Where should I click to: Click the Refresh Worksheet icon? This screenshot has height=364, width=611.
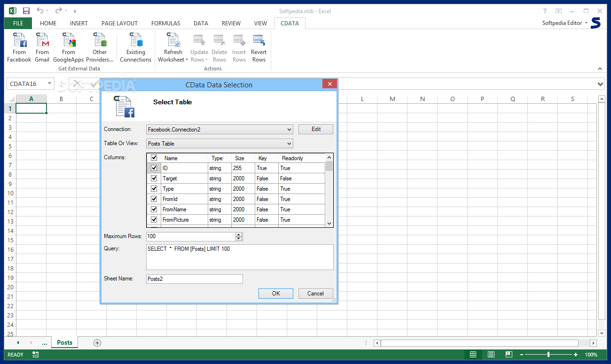[x=173, y=40]
